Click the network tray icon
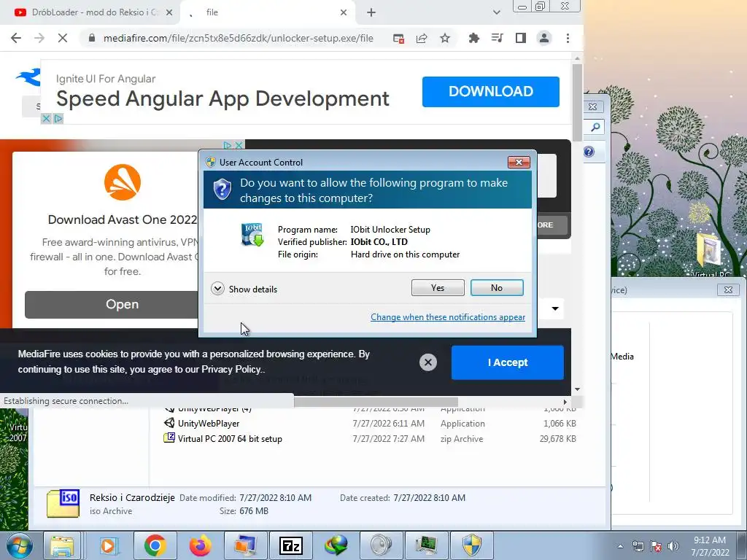747x560 pixels. (638, 546)
